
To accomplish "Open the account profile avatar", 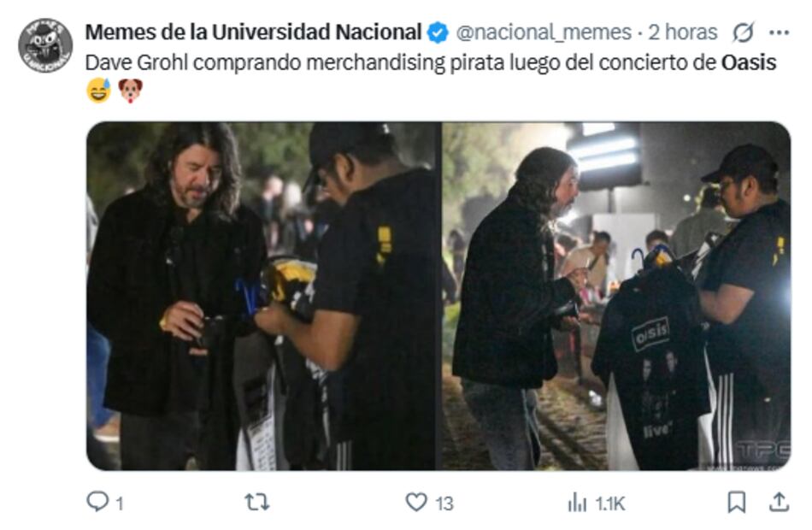I will [45, 45].
